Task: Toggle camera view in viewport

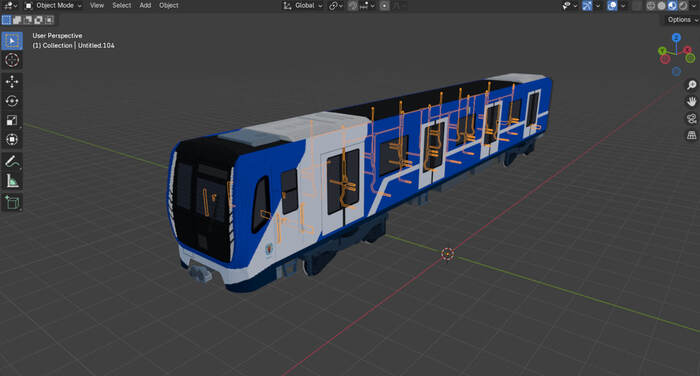Action: pos(692,118)
